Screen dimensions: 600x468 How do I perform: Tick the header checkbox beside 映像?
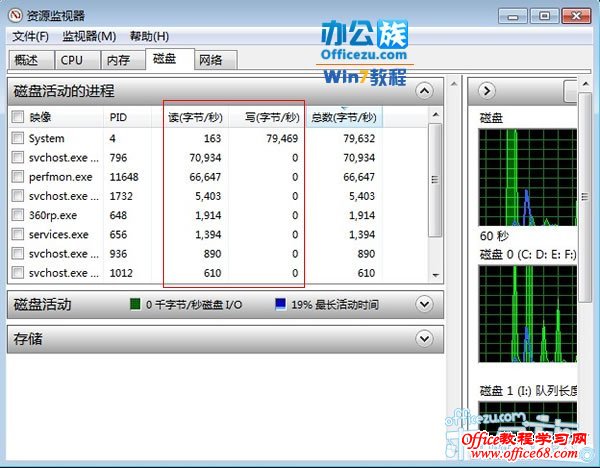tap(18, 117)
